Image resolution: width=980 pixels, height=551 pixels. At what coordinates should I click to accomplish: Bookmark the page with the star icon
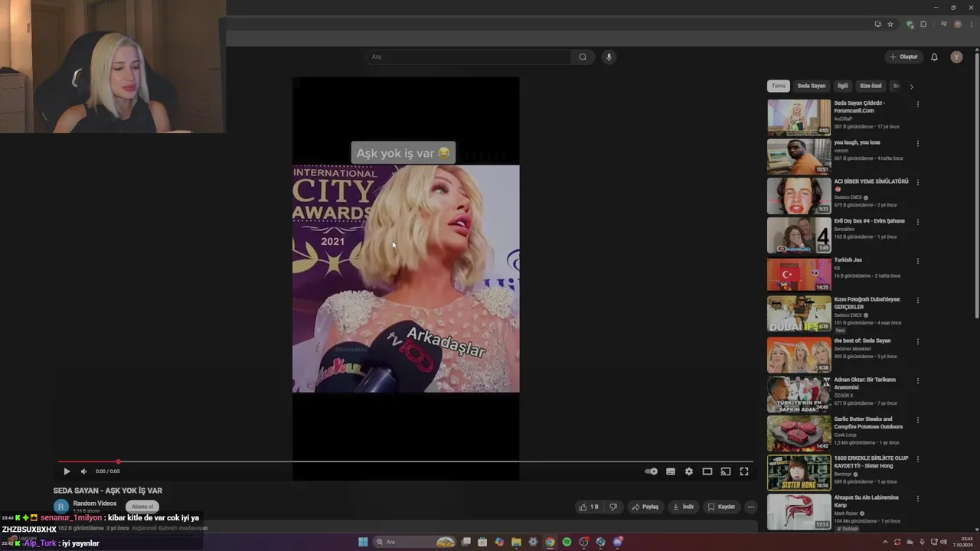pos(890,24)
